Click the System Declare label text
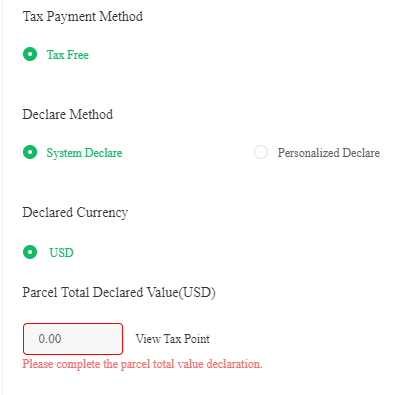Image resolution: width=399 pixels, height=395 pixels. point(84,153)
